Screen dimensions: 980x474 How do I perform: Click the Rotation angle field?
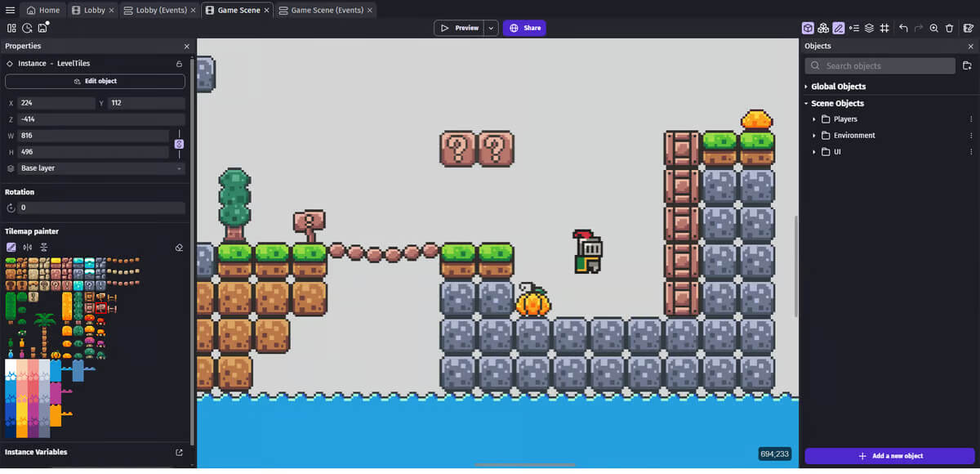tap(101, 208)
